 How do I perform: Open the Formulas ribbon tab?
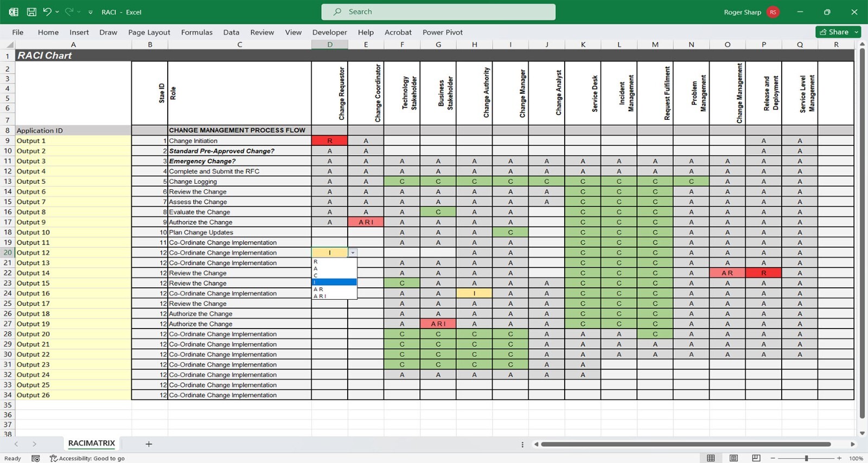click(x=196, y=33)
